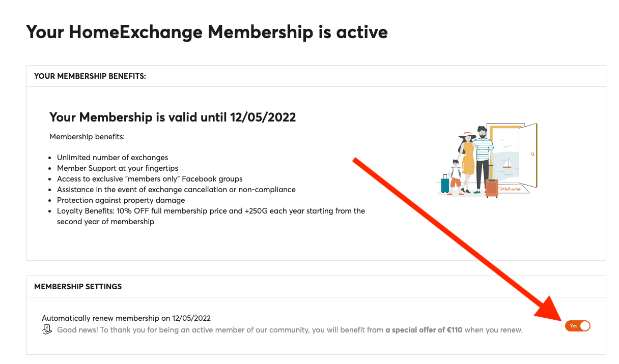
Task: Click the open door in the illustration
Action: point(527,156)
